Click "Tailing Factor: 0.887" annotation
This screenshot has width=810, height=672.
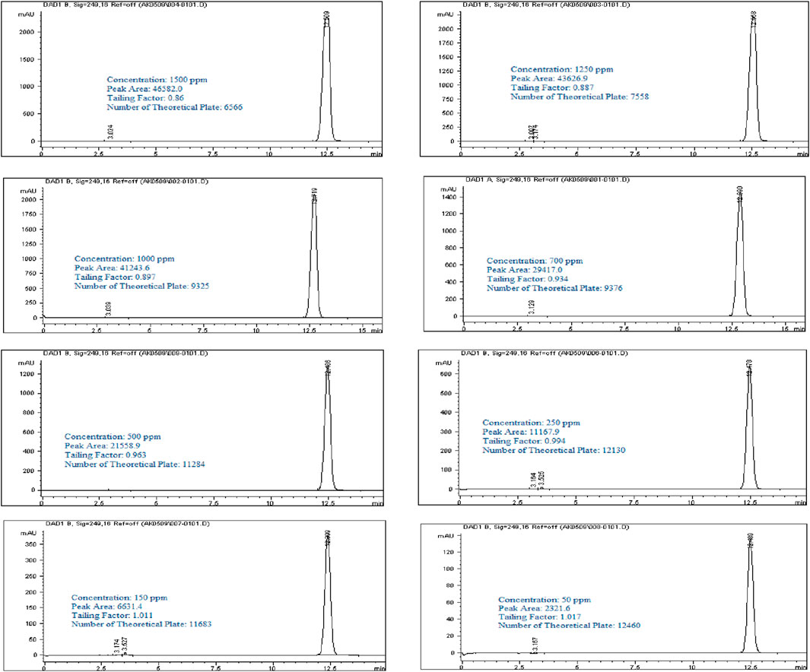coord(552,87)
